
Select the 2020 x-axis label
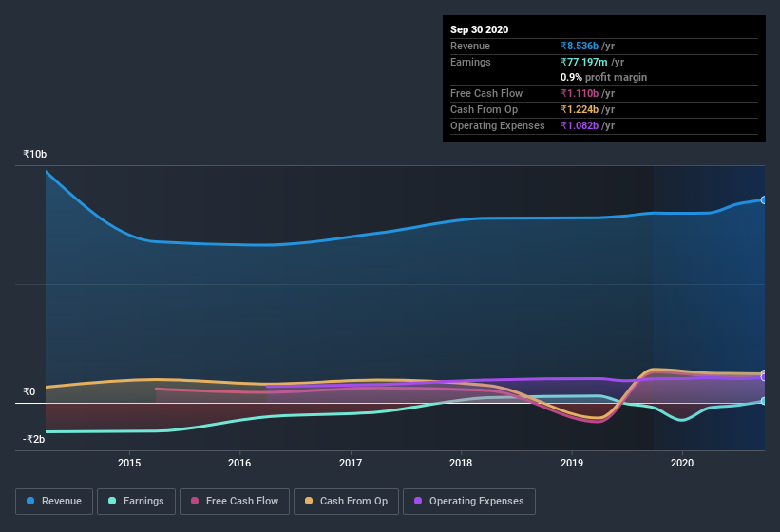point(682,463)
